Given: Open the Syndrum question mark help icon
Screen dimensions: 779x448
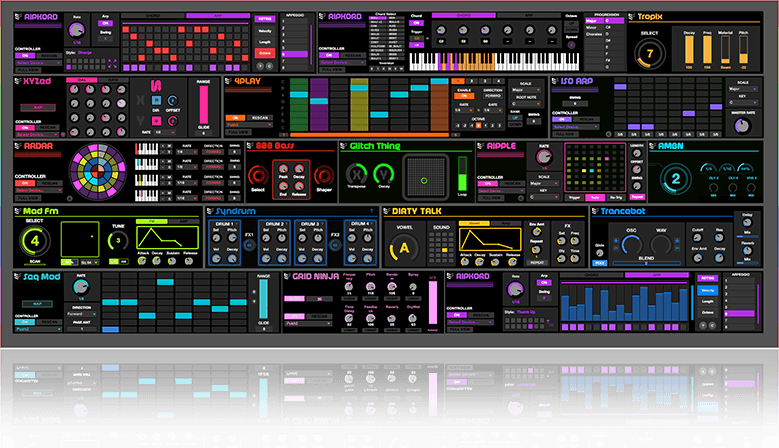Looking at the screenshot, I should (x=372, y=211).
